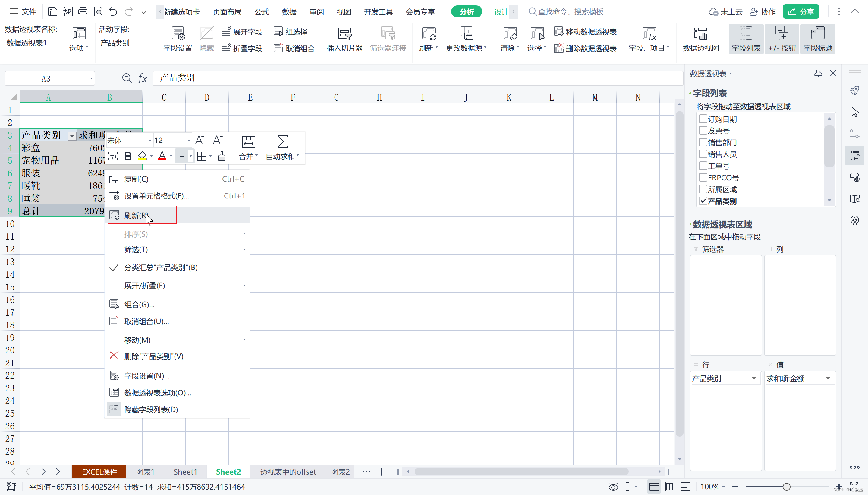Click Insert Slicer (插入切片器) icon
Viewport: 868px width, 495px height.
click(x=344, y=39)
